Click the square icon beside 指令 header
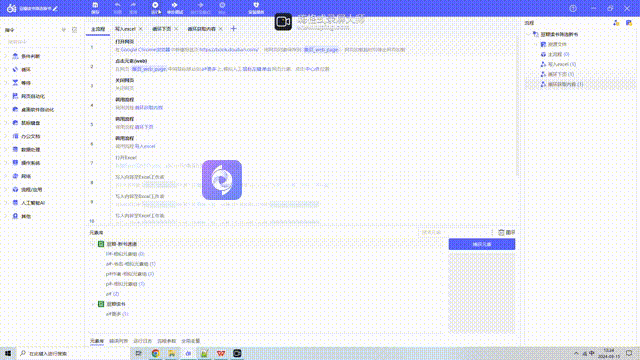Image resolution: width=640 pixels, height=360 pixels. click(74, 30)
